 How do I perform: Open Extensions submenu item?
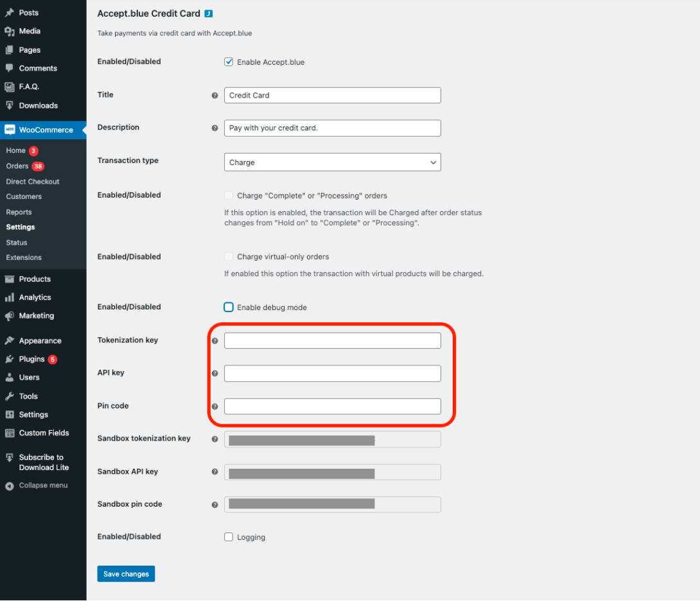pyautogui.click(x=24, y=257)
